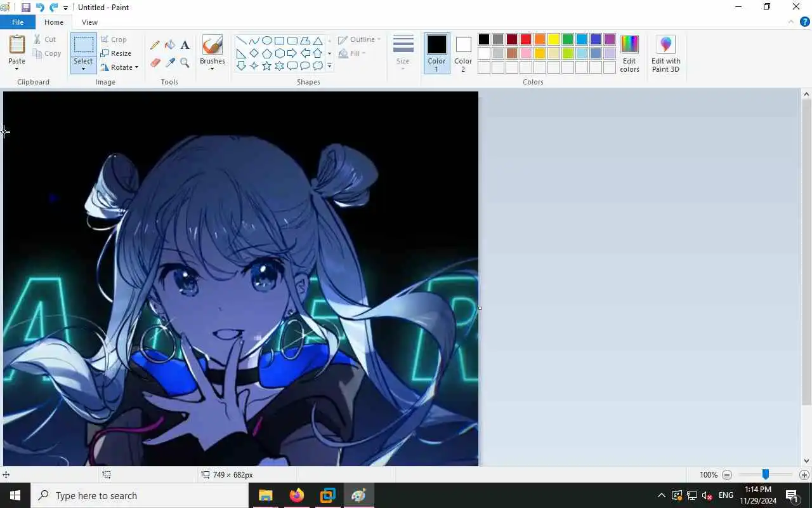Switch to the View tab
812x508 pixels.
coord(89,22)
